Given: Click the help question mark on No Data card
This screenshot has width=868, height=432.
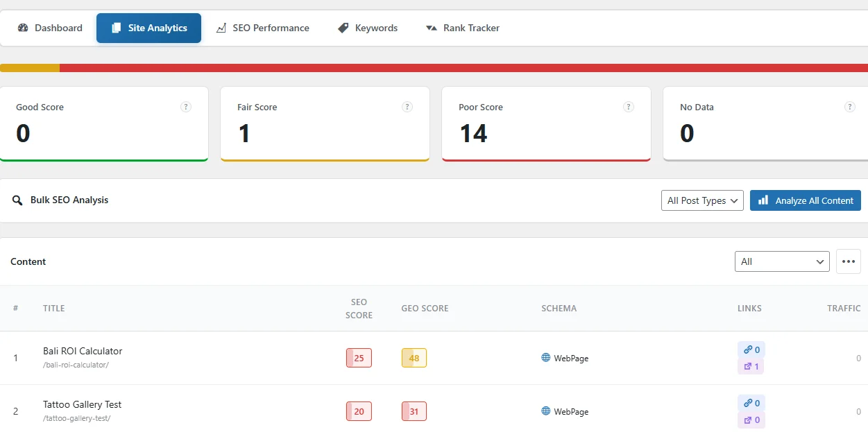Looking at the screenshot, I should (x=850, y=107).
